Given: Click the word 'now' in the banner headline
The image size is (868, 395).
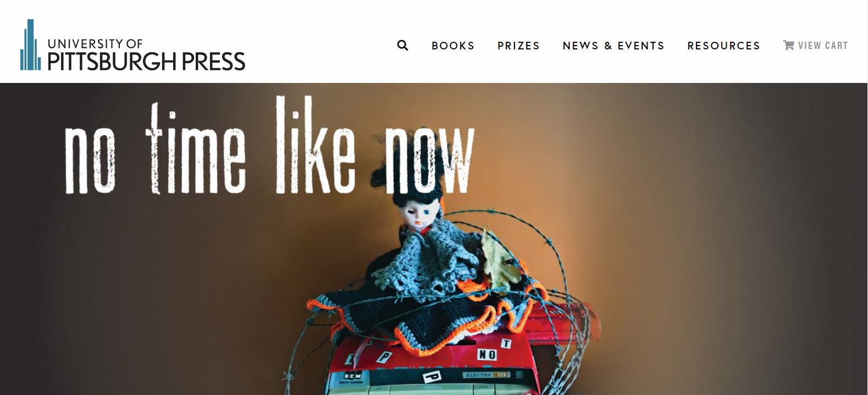Looking at the screenshot, I should point(429,159).
